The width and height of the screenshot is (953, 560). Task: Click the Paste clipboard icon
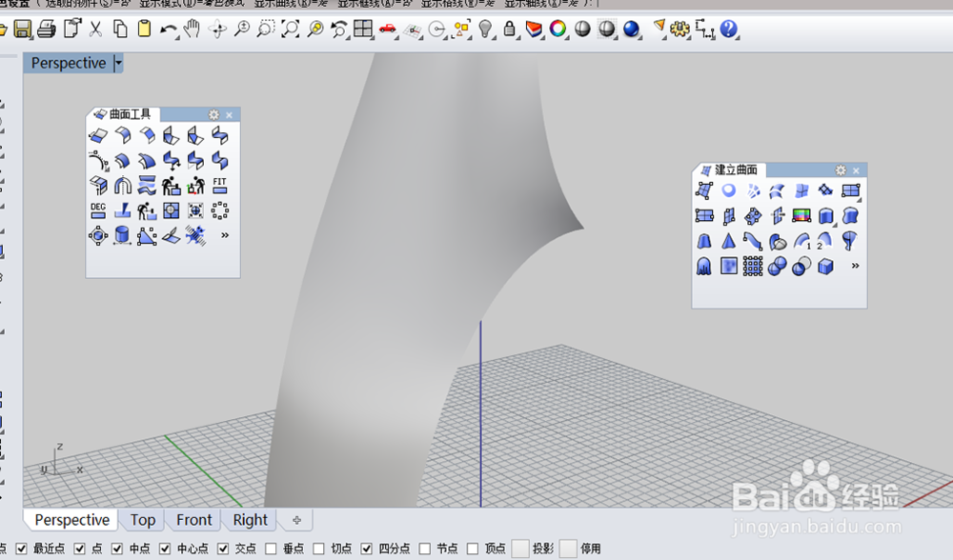click(144, 29)
